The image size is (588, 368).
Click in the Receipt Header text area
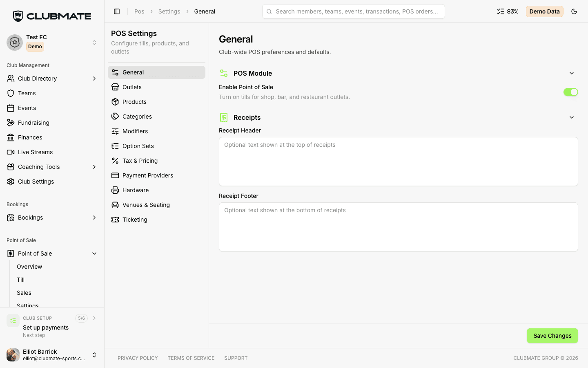[x=399, y=162]
